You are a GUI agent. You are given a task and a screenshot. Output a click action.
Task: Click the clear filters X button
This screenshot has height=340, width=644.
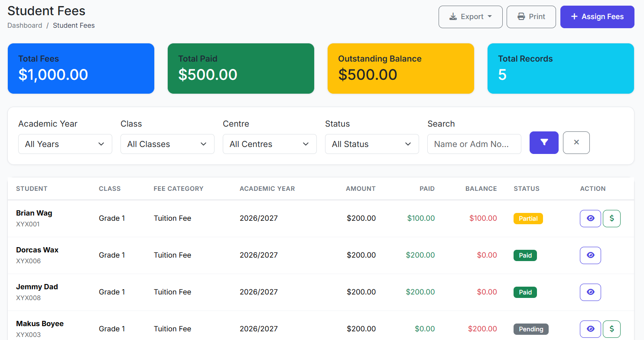[576, 143]
